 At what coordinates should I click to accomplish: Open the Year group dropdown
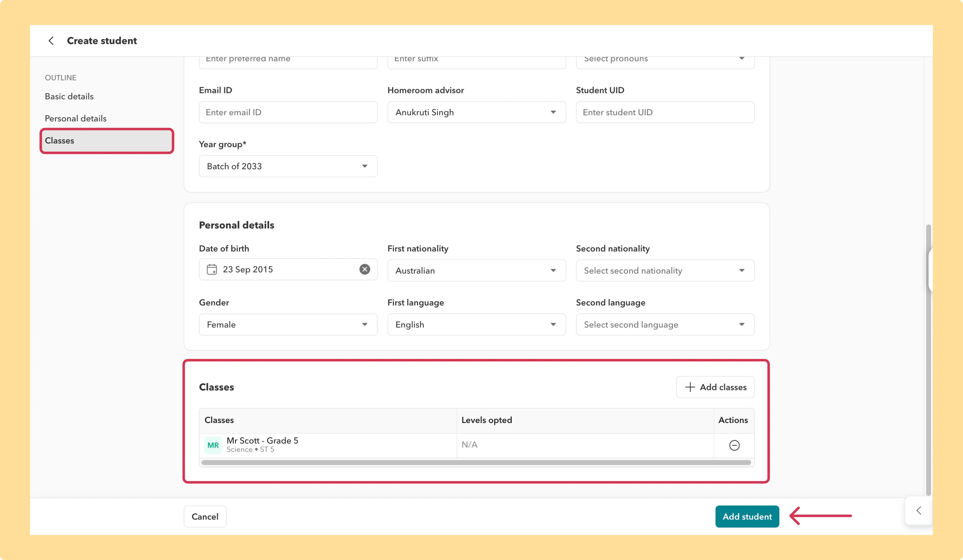tap(288, 166)
